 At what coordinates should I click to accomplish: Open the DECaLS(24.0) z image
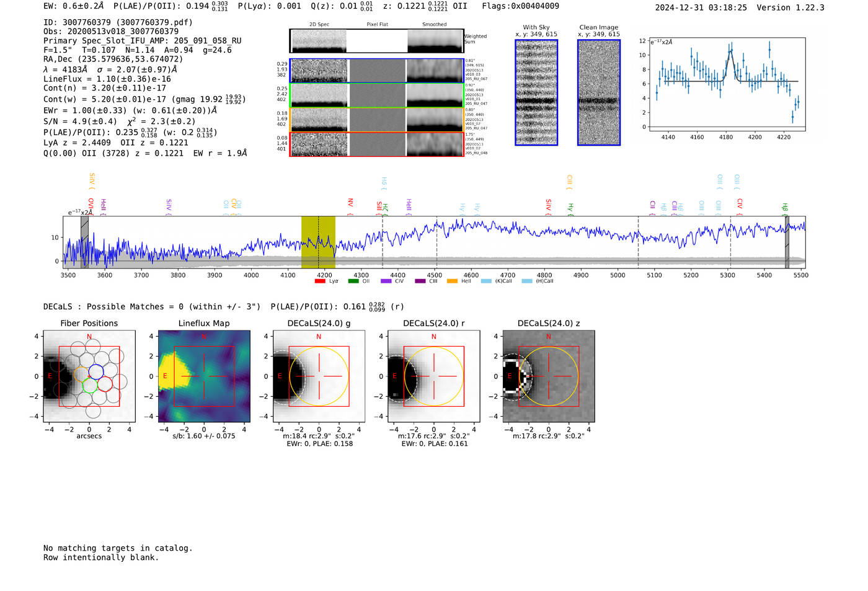549,376
